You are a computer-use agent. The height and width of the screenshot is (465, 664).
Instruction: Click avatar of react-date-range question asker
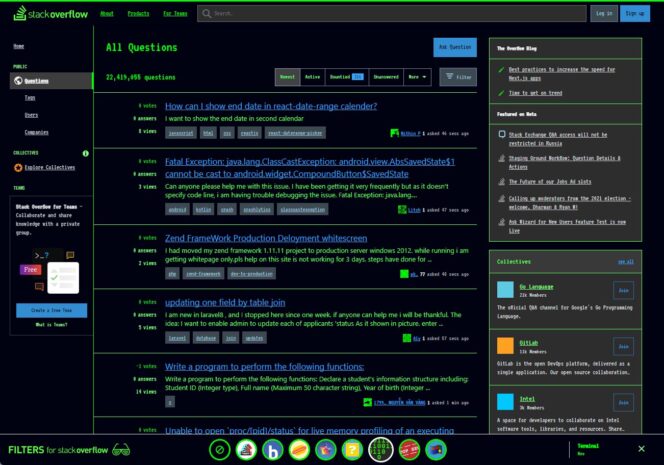394,133
